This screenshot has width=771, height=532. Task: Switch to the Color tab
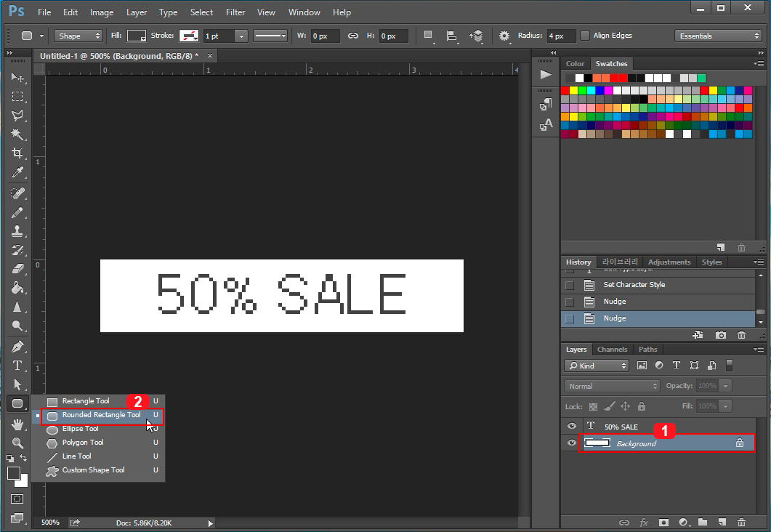575,63
